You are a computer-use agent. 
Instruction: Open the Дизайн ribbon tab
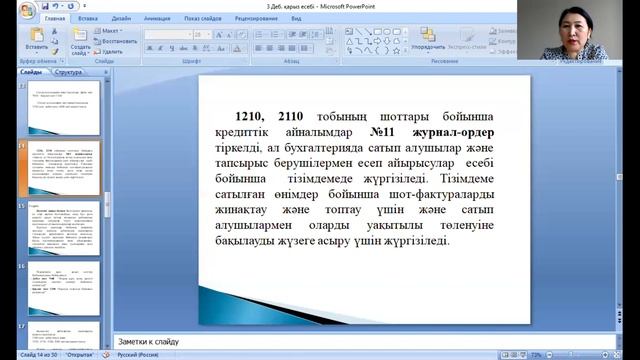tap(121, 18)
